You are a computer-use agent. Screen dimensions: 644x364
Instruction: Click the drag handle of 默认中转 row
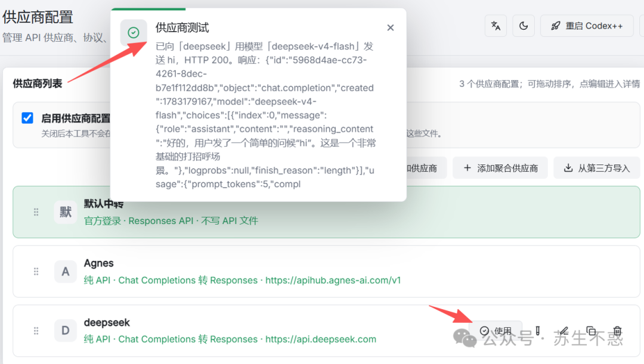pyautogui.click(x=36, y=212)
